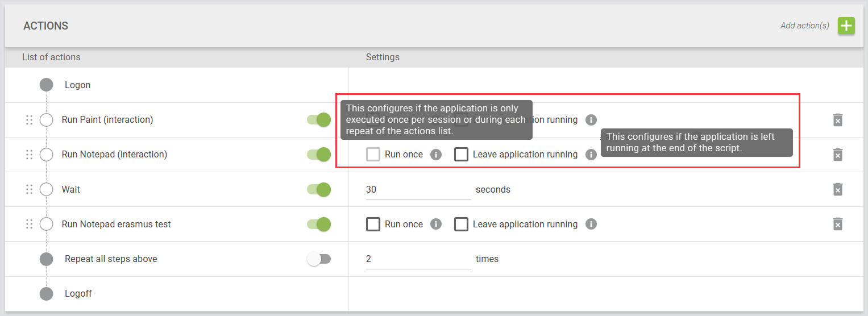Click Leave application running info icon, erasmus row
The width and height of the screenshot is (868, 316).
point(591,224)
